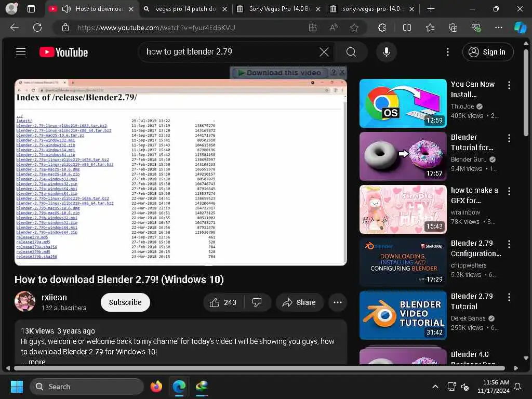Open Read aloud icon

(334, 28)
